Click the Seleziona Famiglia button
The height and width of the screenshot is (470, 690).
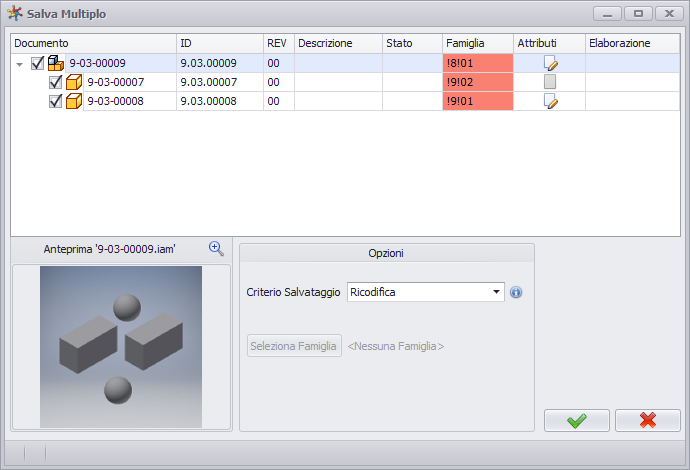pos(294,346)
